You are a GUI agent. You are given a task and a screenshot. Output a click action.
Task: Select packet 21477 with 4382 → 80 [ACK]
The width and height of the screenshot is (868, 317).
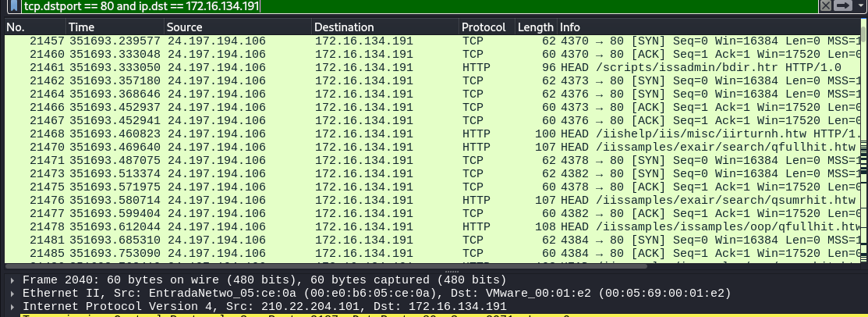[434, 214]
